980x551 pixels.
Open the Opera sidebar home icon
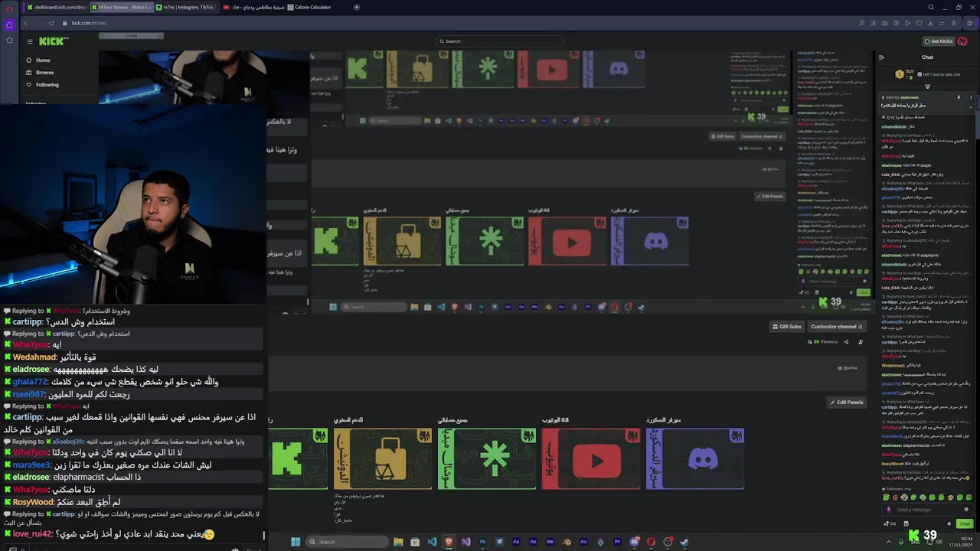[x=9, y=24]
